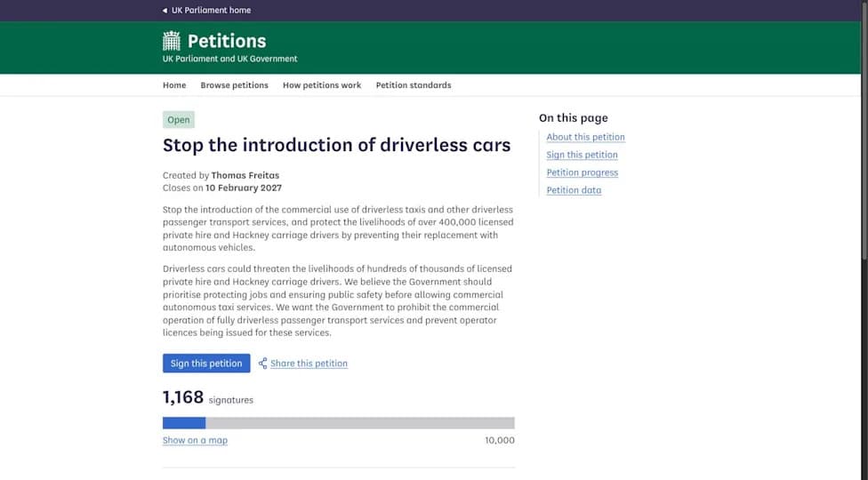Open the UK Parliament home link
The image size is (868, 480).
pos(211,11)
